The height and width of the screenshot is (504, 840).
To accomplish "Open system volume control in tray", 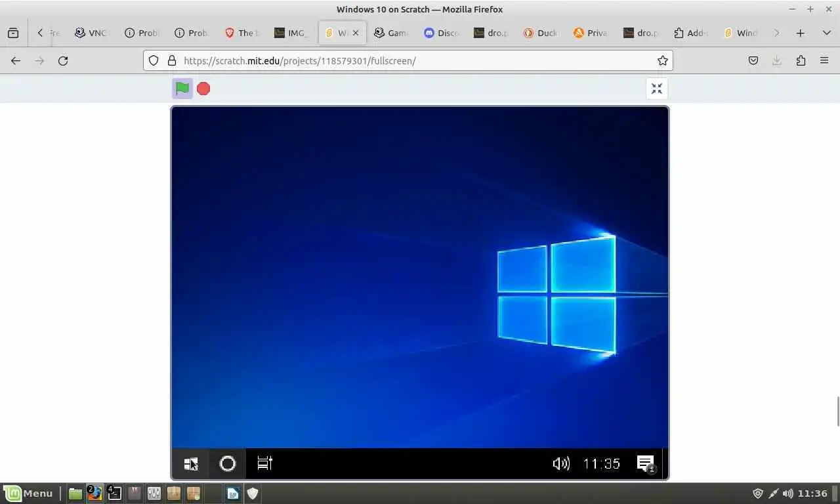I will [x=787, y=493].
